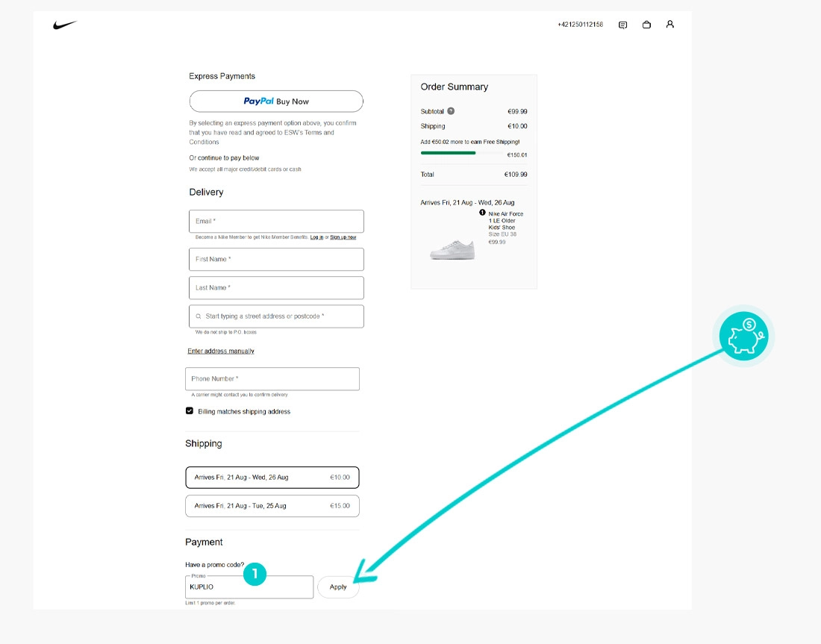The height and width of the screenshot is (644, 821).
Task: Apply the promo code
Action: coord(338,587)
